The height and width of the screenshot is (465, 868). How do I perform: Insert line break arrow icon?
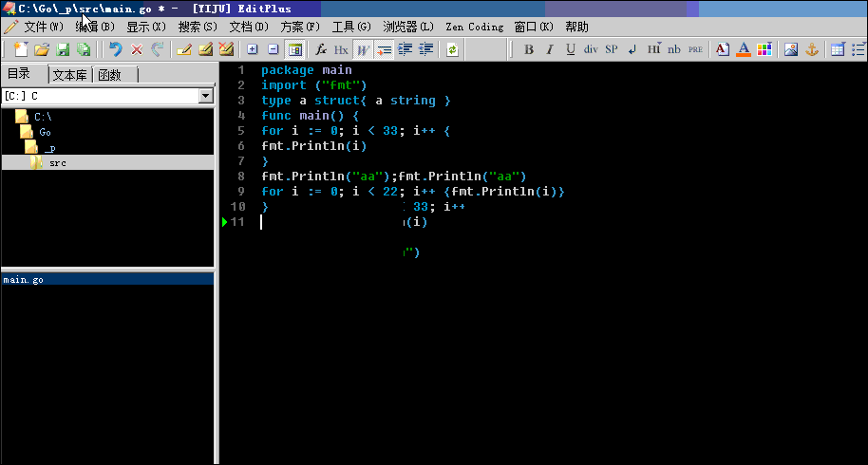click(x=632, y=49)
